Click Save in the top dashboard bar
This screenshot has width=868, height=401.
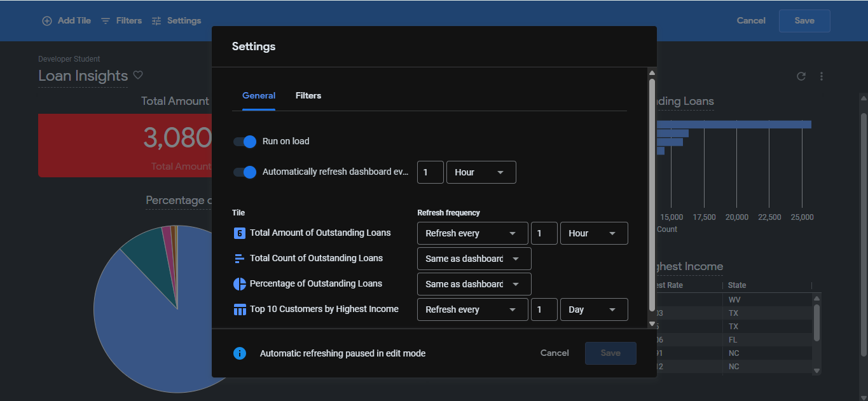[x=804, y=21]
